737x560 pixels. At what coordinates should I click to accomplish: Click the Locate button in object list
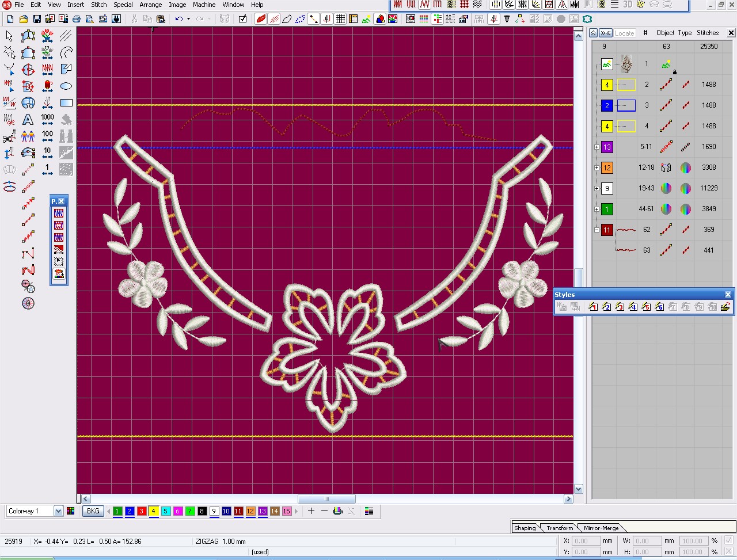tap(624, 33)
